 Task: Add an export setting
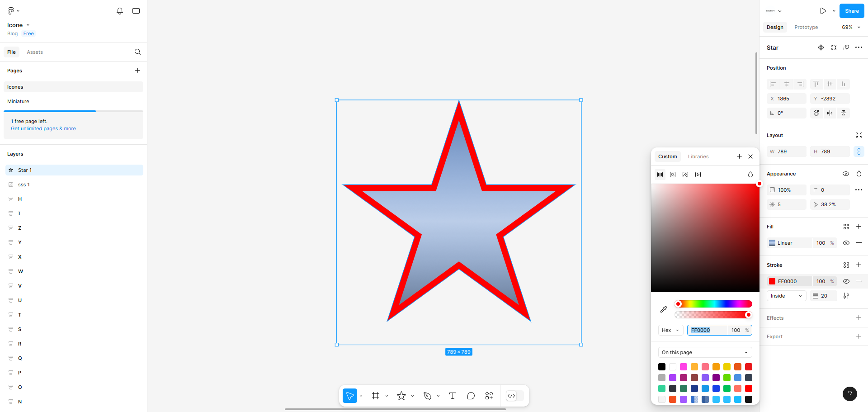coord(859,336)
